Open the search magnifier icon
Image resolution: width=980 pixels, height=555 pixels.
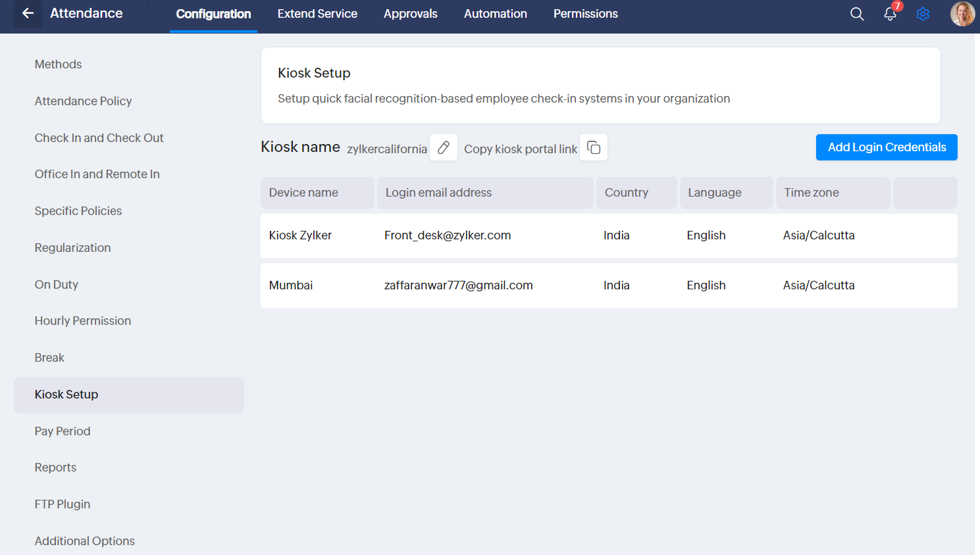click(857, 14)
